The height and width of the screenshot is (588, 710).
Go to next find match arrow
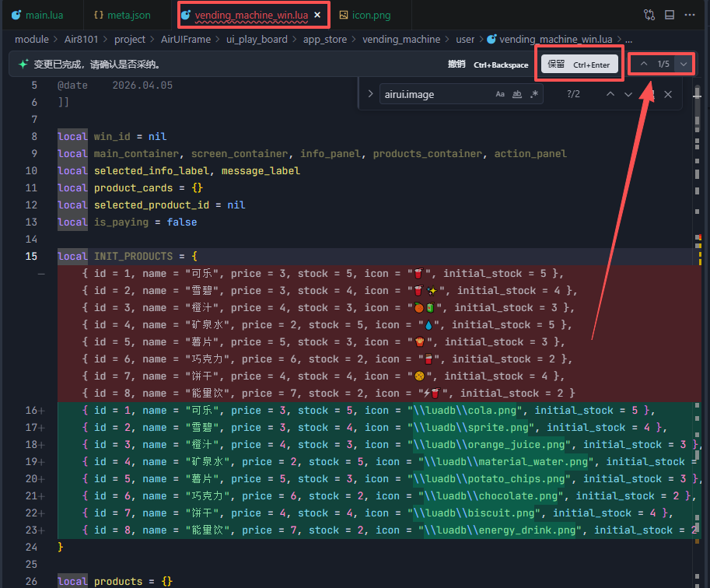tap(628, 94)
